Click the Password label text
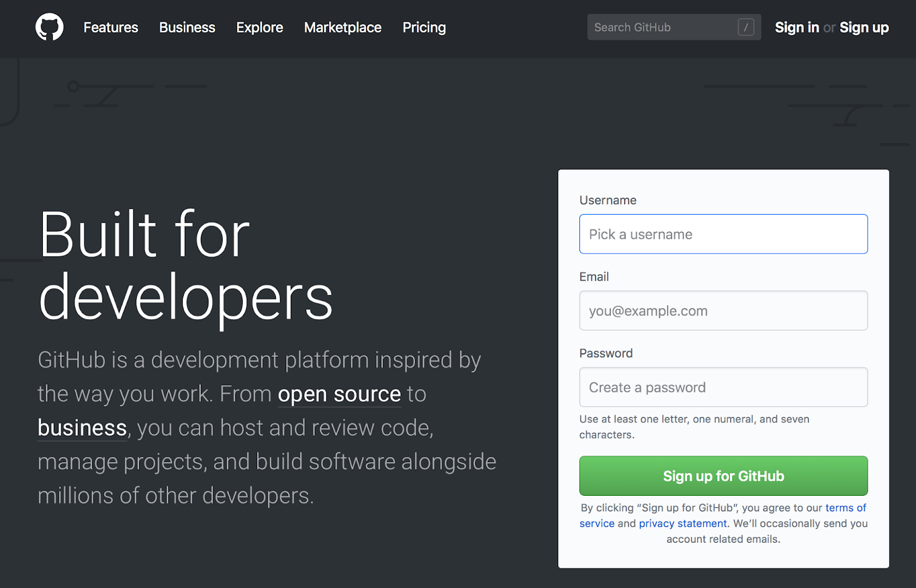 click(606, 353)
